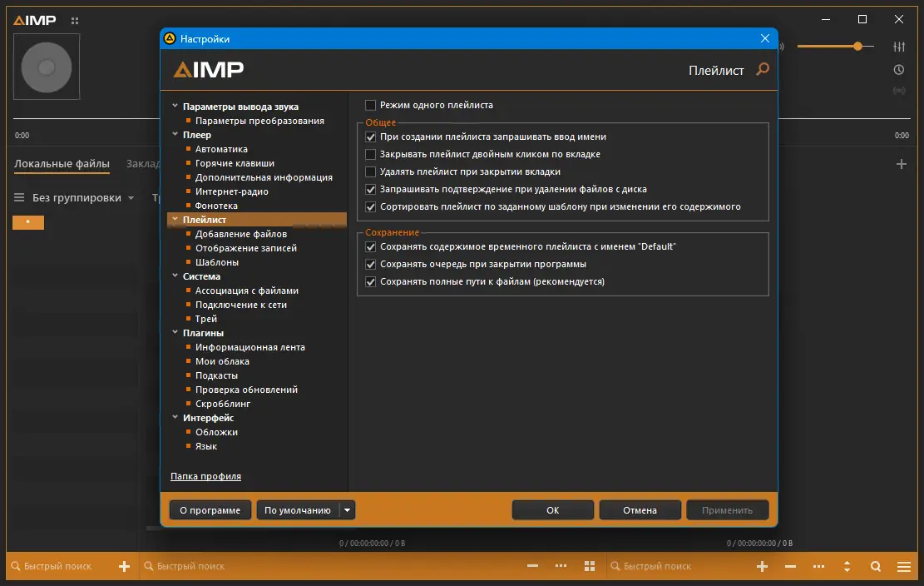Select the orange asterisk item in the file list

tap(28, 222)
